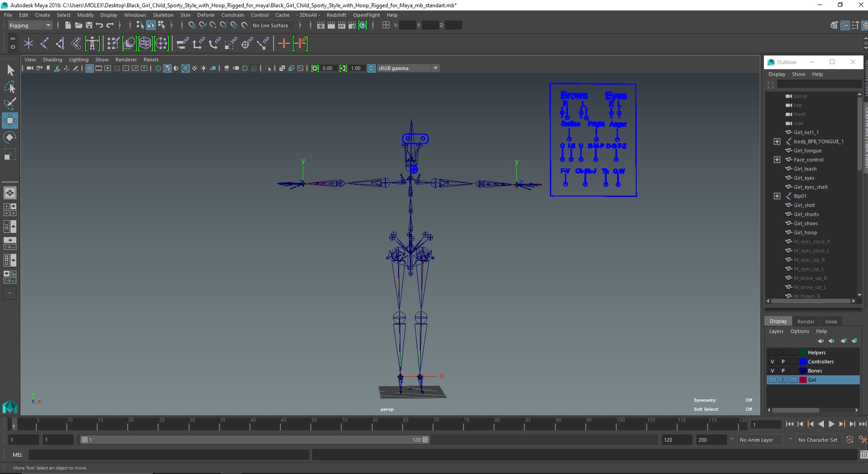Screen dimensions: 868x474
Task: Click the IPR render icon
Action: [341, 25]
